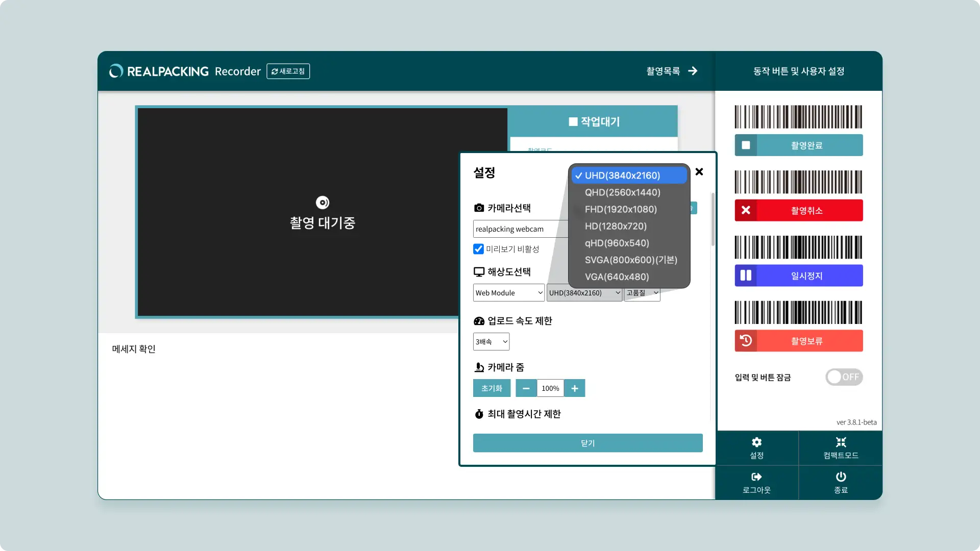Click the 새로고침 refresh button
The width and height of the screenshot is (980, 551).
point(288,71)
